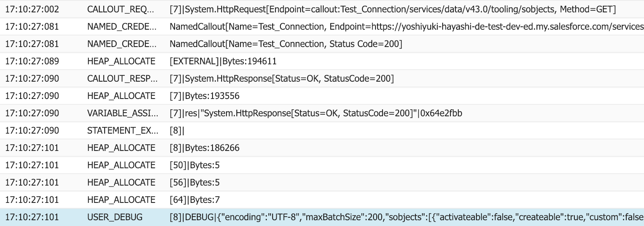Click the NamedCallout endpoint URL details
This screenshot has width=644, height=226.
pyautogui.click(x=406, y=27)
